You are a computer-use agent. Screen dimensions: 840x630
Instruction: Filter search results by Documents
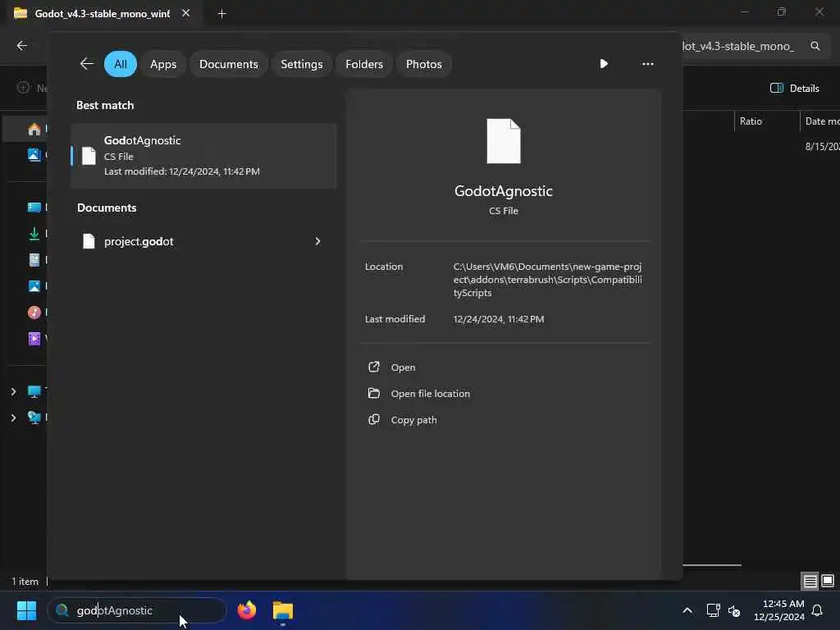229,64
